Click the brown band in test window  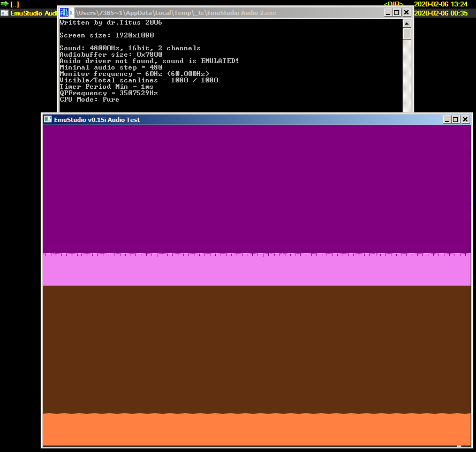click(257, 348)
